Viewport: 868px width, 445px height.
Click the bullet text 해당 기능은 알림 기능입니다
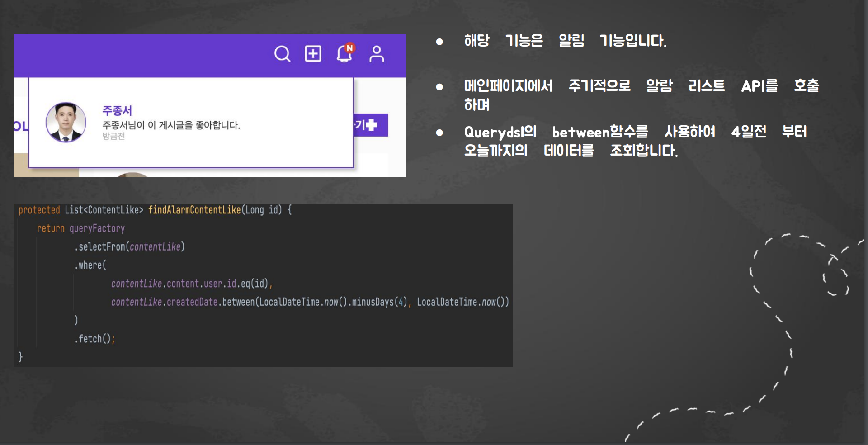565,41
